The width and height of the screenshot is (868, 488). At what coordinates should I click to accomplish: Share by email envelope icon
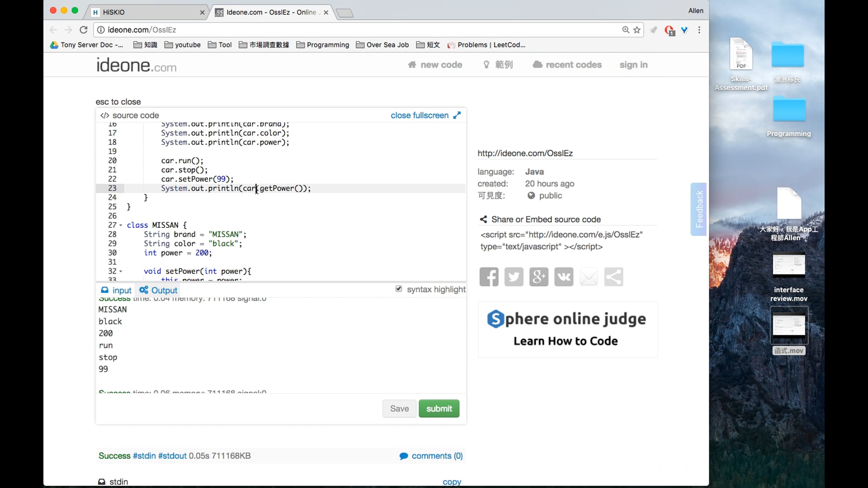click(589, 277)
